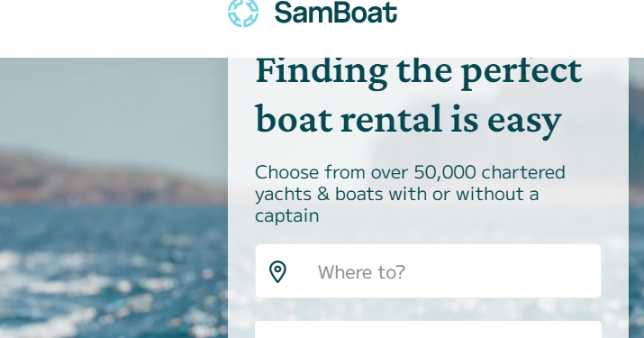Click the 'Finding the perfect' heading line

pyautogui.click(x=419, y=71)
